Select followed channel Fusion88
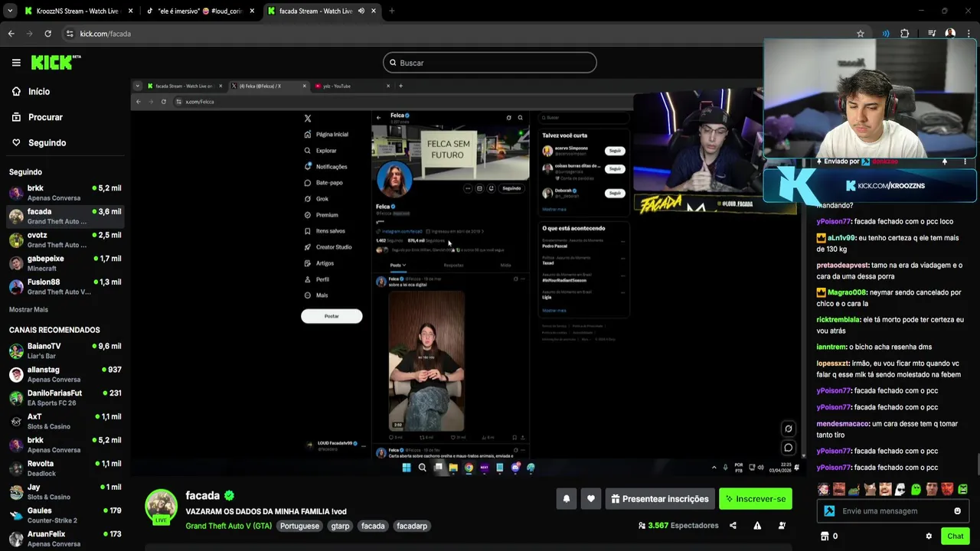This screenshot has width=980, height=551. [x=65, y=287]
